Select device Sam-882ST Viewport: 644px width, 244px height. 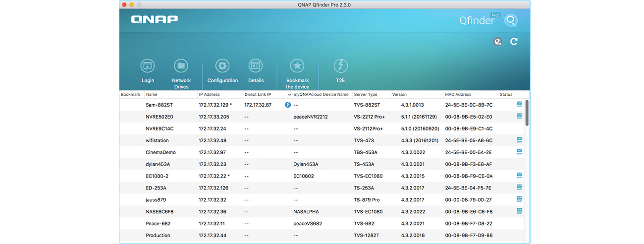click(x=322, y=105)
